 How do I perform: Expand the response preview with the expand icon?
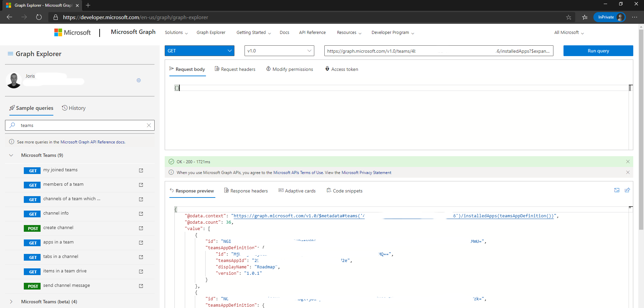616,190
